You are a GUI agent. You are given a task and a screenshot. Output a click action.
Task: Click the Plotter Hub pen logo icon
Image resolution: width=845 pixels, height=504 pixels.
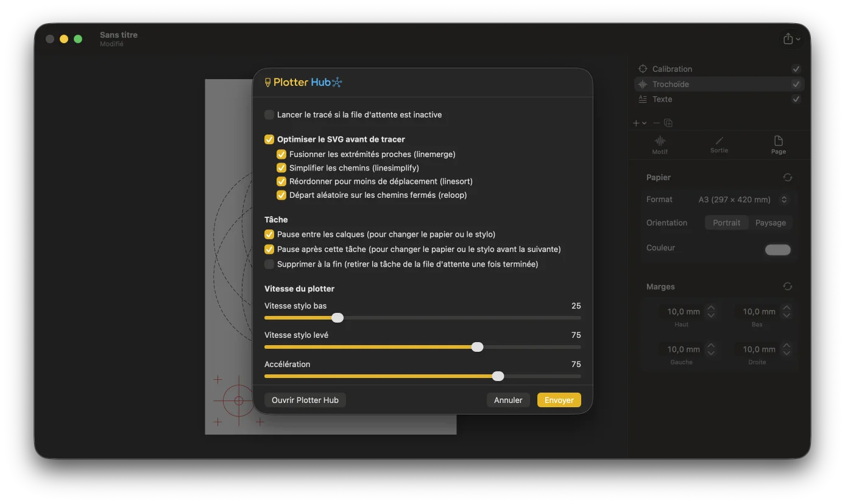[267, 82]
